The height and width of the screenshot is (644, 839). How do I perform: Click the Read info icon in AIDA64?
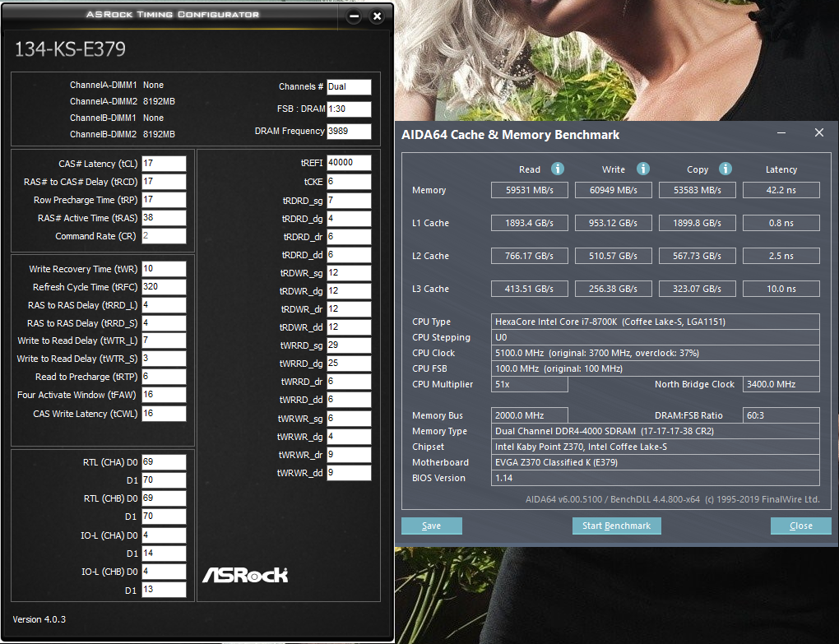[558, 169]
